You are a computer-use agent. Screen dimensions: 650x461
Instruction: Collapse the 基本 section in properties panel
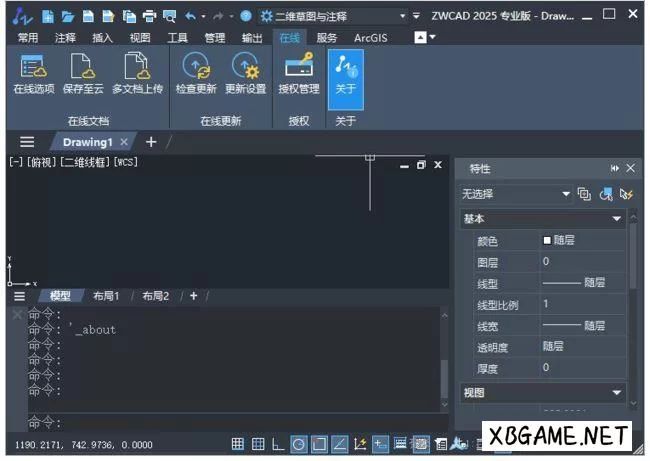(617, 218)
